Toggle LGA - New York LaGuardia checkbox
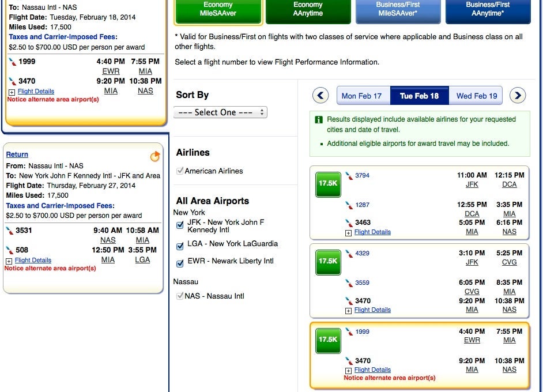543x392 pixels. click(180, 246)
